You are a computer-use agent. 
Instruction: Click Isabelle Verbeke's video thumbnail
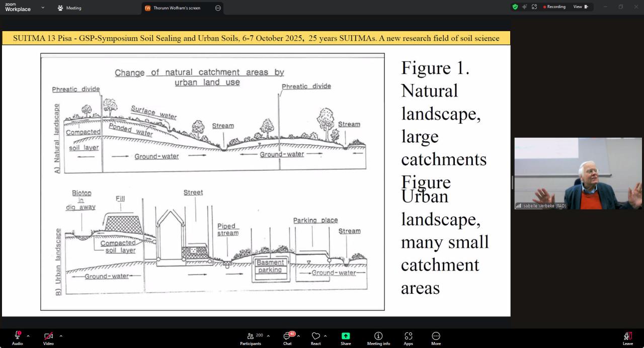pyautogui.click(x=578, y=173)
